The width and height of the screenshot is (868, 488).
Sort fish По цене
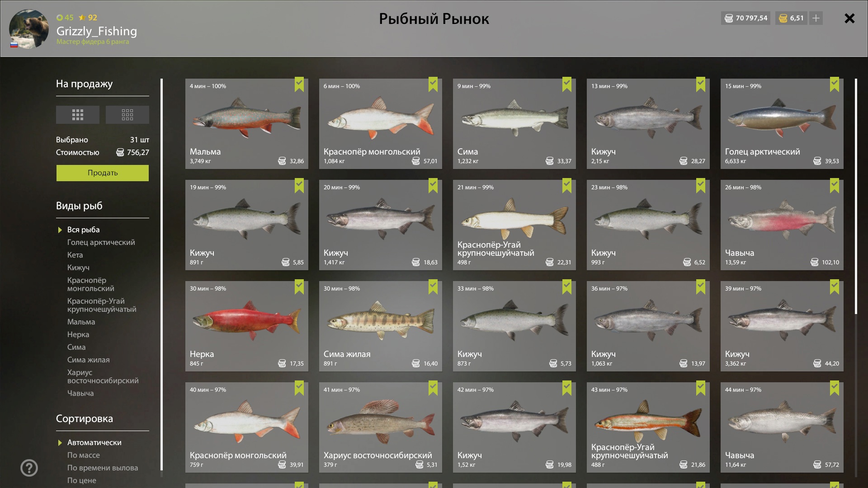click(x=81, y=480)
